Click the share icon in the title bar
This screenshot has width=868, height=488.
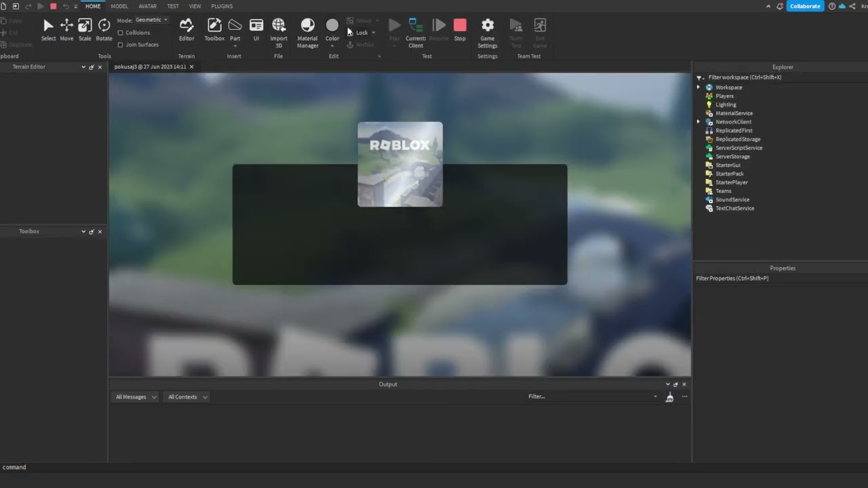pos(852,6)
